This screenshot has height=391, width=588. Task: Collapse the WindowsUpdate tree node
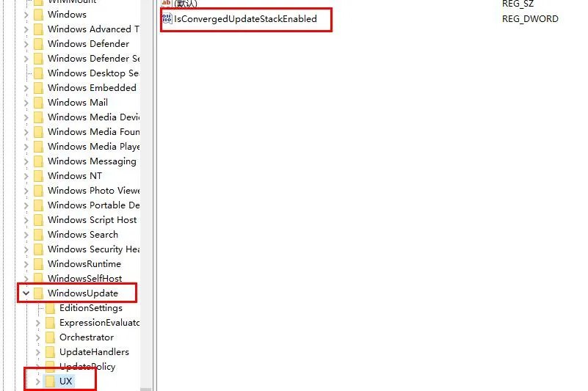click(26, 293)
